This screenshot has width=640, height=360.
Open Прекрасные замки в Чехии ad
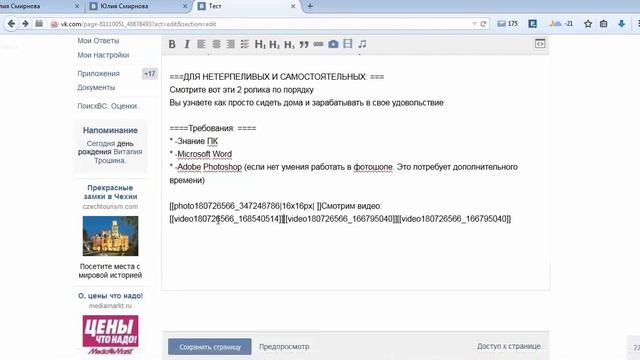[110, 192]
